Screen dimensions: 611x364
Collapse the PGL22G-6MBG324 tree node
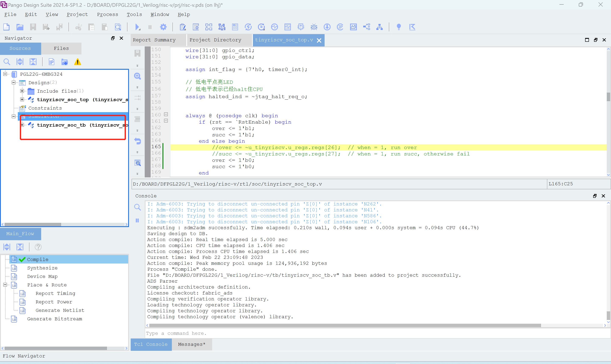click(5, 74)
